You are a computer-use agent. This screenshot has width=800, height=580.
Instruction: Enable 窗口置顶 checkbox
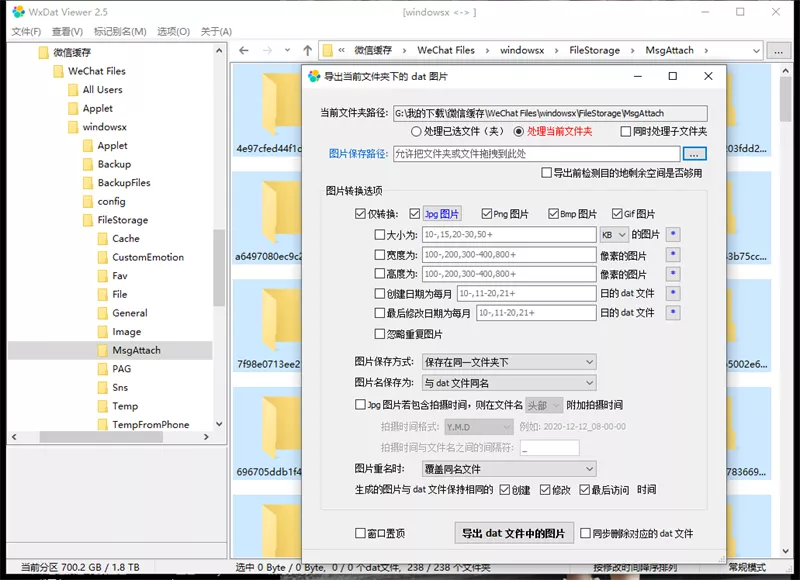coord(360,534)
